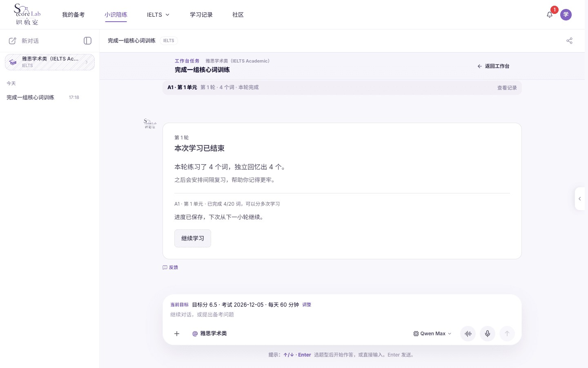Click the graduation cap course icon

point(13,62)
